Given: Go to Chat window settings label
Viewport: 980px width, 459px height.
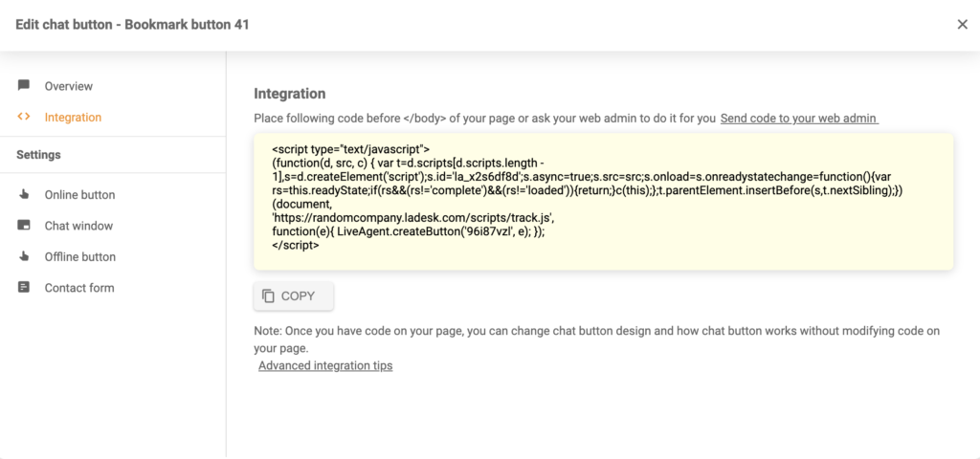Looking at the screenshot, I should pyautogui.click(x=78, y=226).
